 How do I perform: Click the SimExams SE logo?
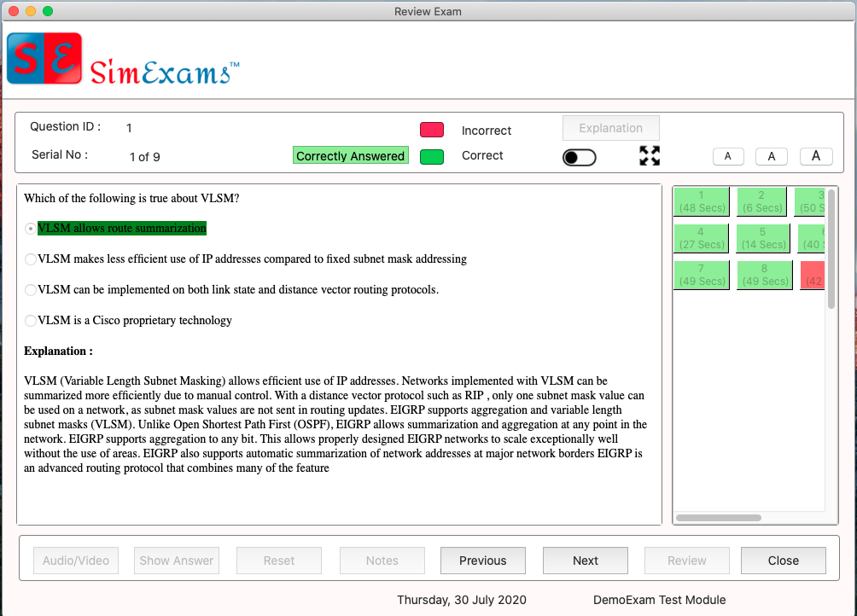point(44,58)
